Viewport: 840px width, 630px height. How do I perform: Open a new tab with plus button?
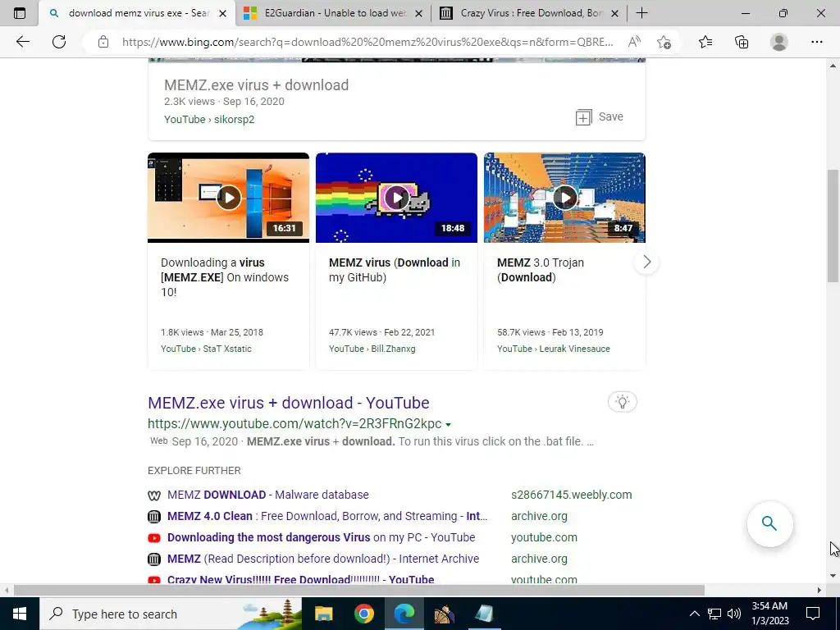coord(641,13)
